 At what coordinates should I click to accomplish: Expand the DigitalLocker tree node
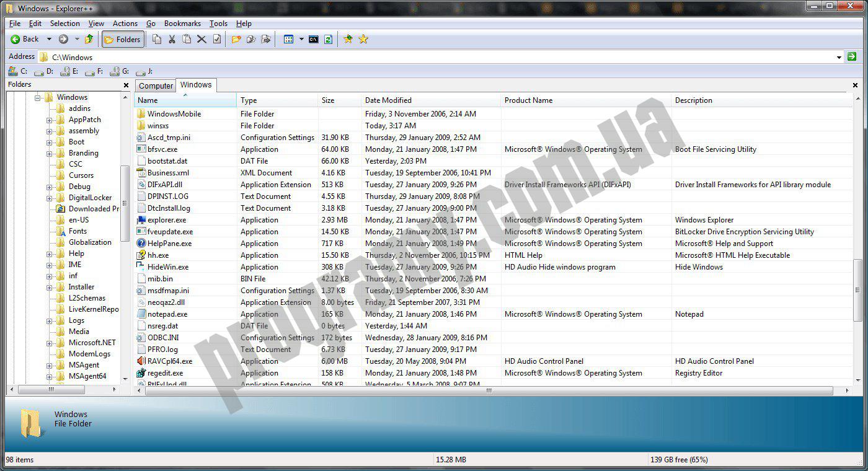tap(49, 198)
